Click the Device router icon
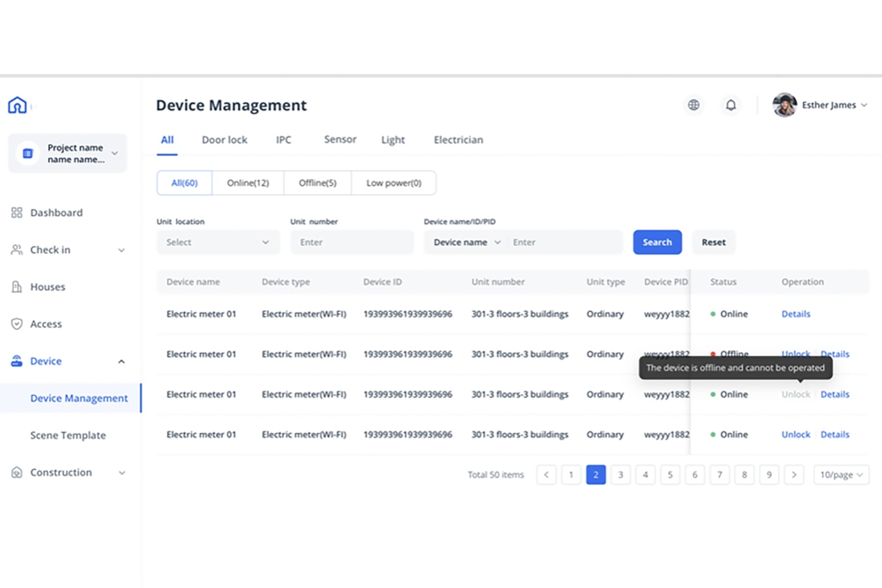 (17, 361)
